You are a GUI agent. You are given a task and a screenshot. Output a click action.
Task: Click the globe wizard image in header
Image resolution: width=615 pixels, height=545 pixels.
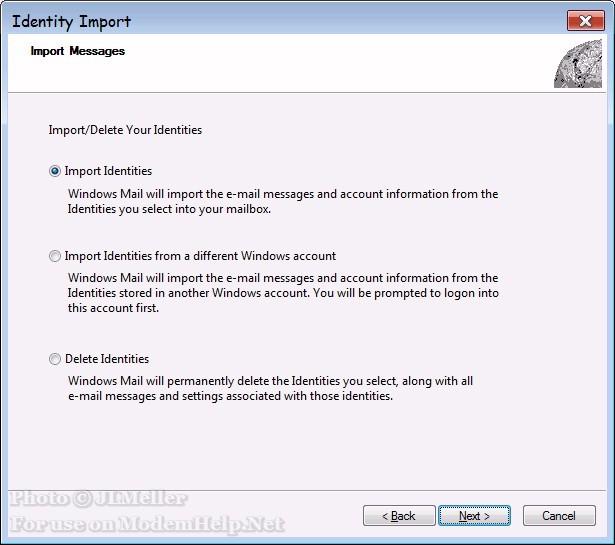(578, 64)
